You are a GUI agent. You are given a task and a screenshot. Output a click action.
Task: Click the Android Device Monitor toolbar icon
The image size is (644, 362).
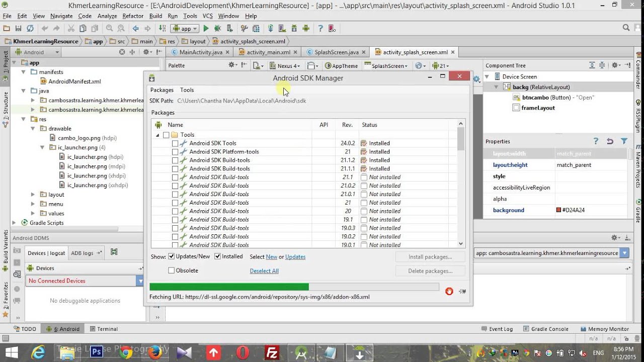click(x=305, y=29)
